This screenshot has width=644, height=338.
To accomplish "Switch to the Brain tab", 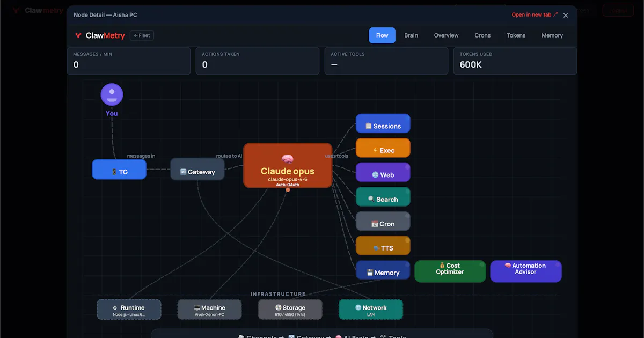I will click(x=411, y=35).
